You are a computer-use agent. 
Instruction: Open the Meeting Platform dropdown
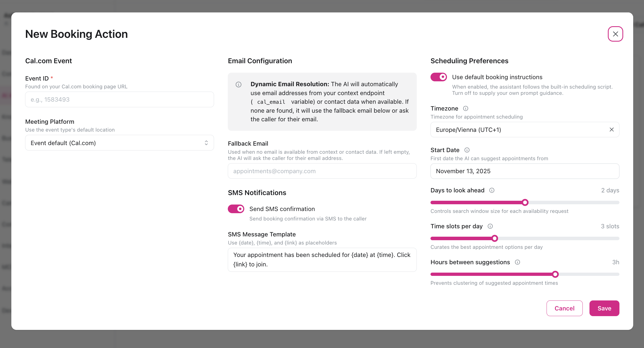click(119, 143)
